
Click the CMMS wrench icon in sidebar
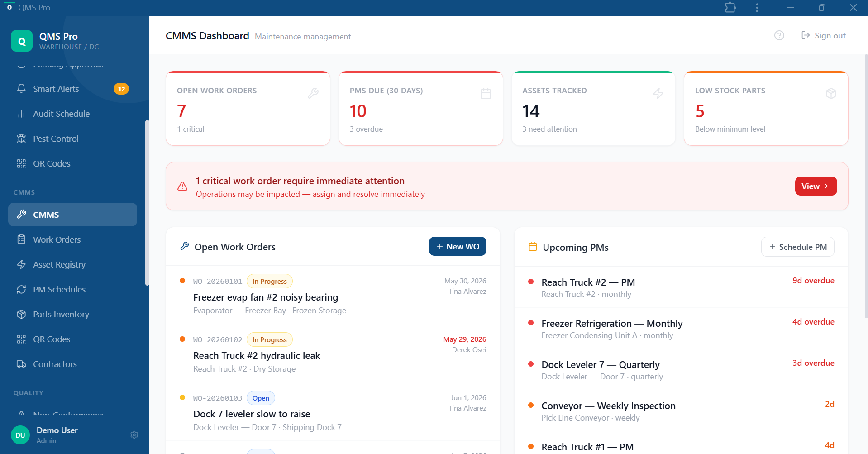[x=21, y=215]
